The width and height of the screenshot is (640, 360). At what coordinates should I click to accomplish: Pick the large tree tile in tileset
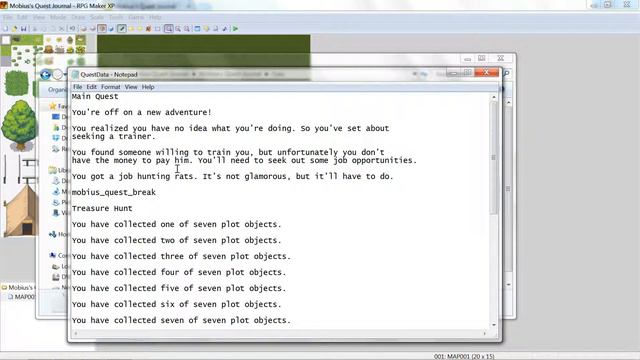(x=18, y=126)
